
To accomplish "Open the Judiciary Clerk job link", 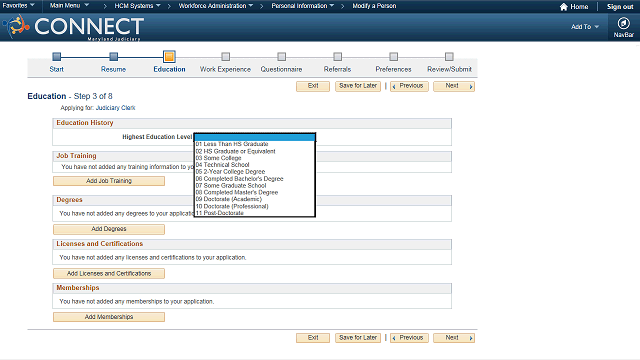I will click(x=116, y=108).
